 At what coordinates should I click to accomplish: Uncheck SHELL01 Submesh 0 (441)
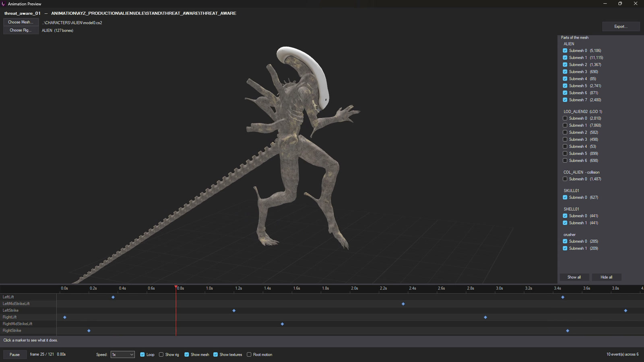[565, 216]
